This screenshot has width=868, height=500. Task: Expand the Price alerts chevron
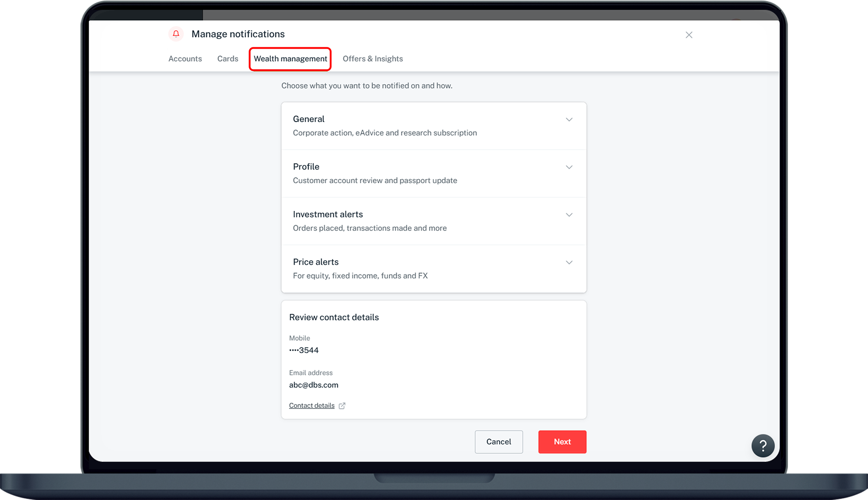569,263
